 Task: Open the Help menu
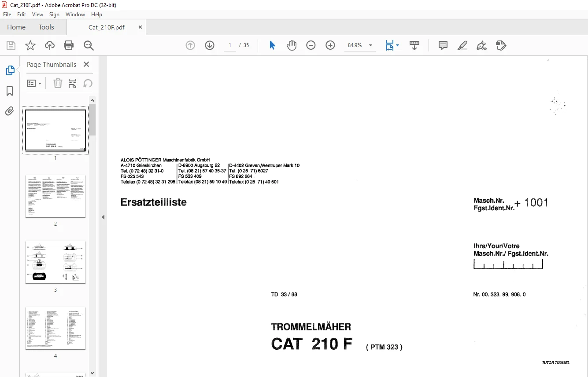tap(96, 15)
